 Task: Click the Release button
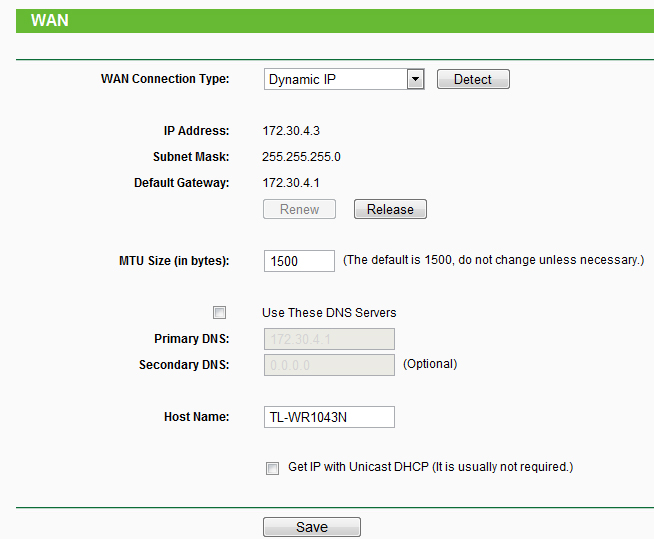tap(390, 209)
